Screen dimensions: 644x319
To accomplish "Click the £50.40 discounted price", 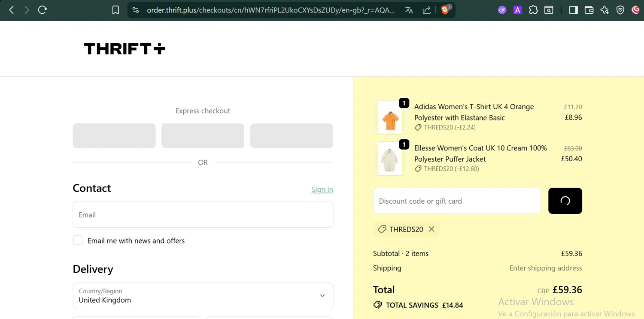I will tap(571, 159).
